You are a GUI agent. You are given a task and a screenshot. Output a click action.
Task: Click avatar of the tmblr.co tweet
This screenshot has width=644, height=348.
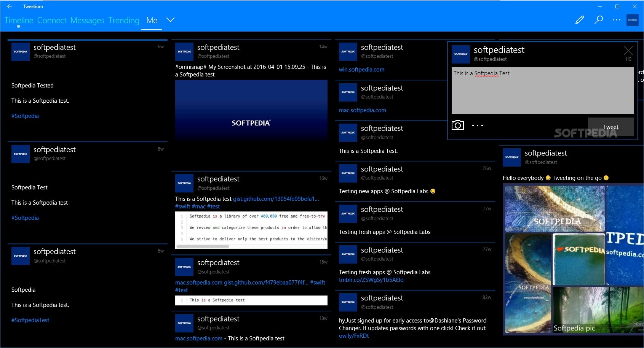click(x=348, y=254)
